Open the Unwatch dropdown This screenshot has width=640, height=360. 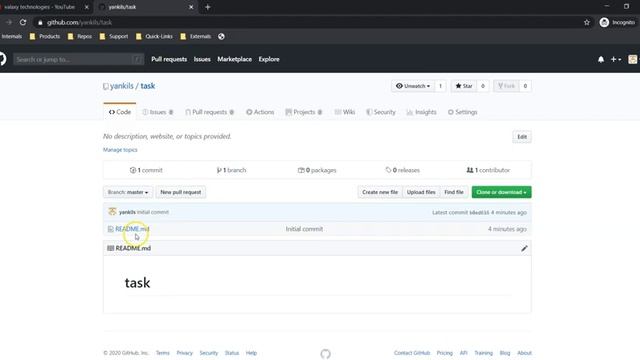pyautogui.click(x=413, y=86)
